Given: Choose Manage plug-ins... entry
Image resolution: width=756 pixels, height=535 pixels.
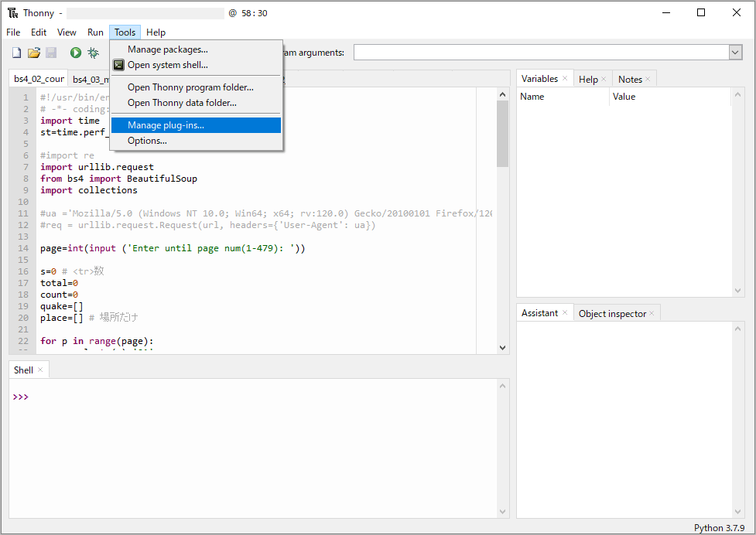Looking at the screenshot, I should [x=197, y=125].
